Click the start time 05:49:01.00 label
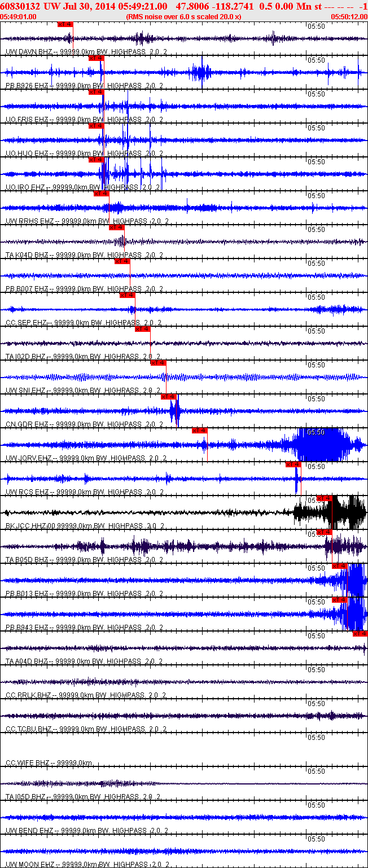The image size is (368, 868). point(19,17)
